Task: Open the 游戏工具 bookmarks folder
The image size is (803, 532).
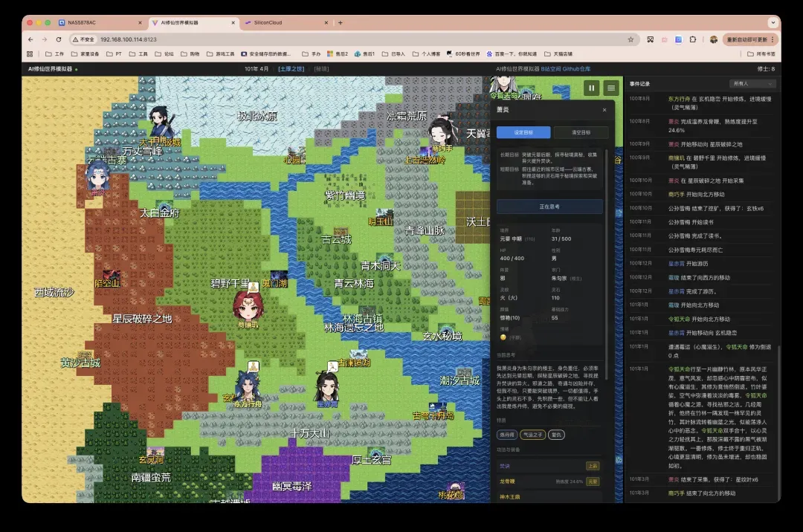Action: pos(221,54)
